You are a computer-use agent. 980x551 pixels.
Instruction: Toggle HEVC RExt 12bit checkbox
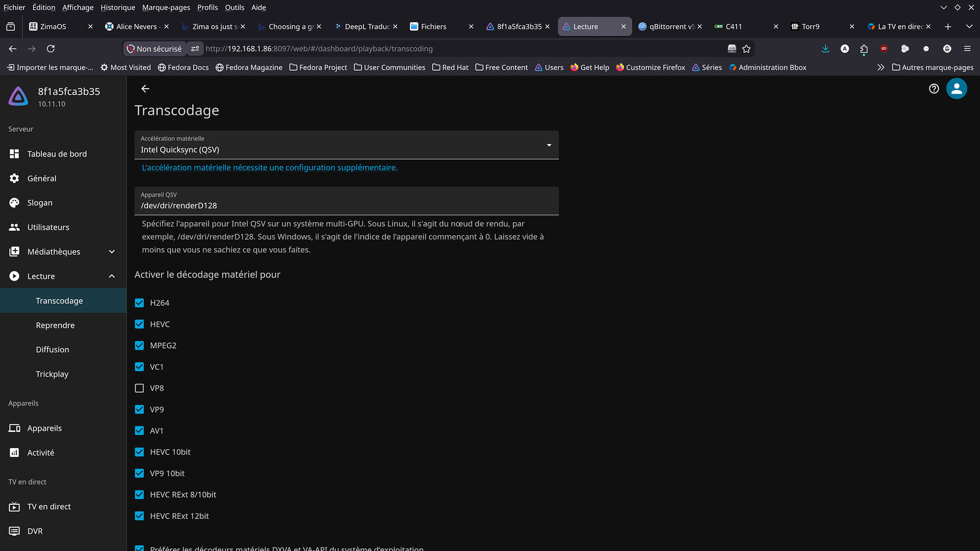click(x=139, y=516)
